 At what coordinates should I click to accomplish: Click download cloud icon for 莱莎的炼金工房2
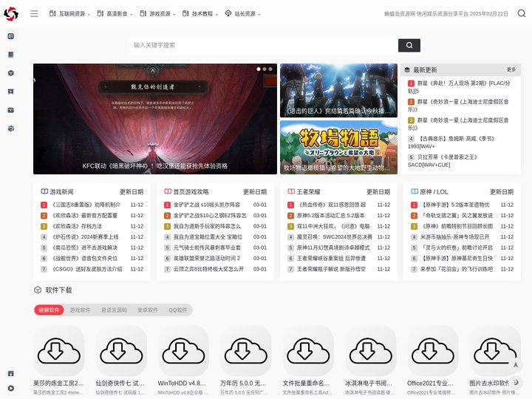tap(58, 351)
